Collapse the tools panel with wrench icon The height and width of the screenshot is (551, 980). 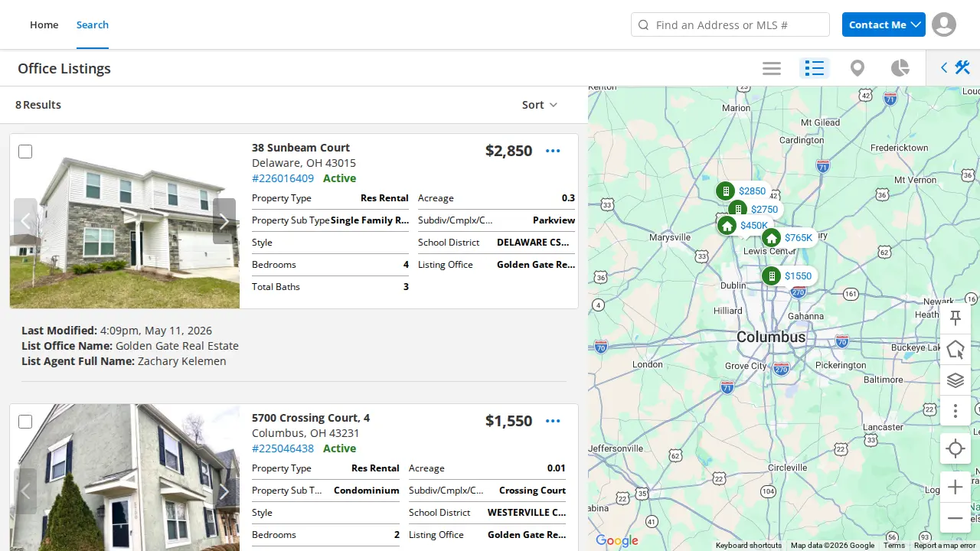tap(954, 68)
